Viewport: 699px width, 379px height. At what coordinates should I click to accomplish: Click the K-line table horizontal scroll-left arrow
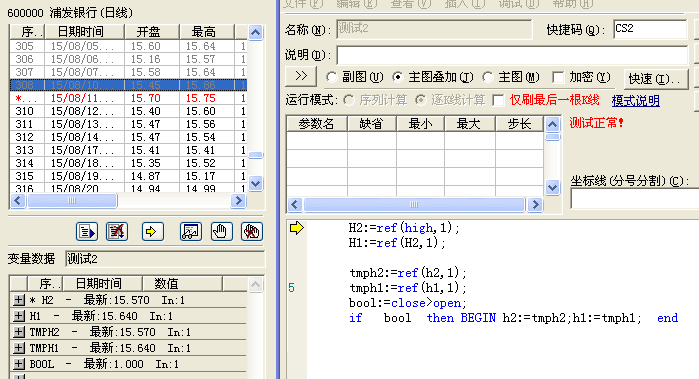(x=18, y=201)
